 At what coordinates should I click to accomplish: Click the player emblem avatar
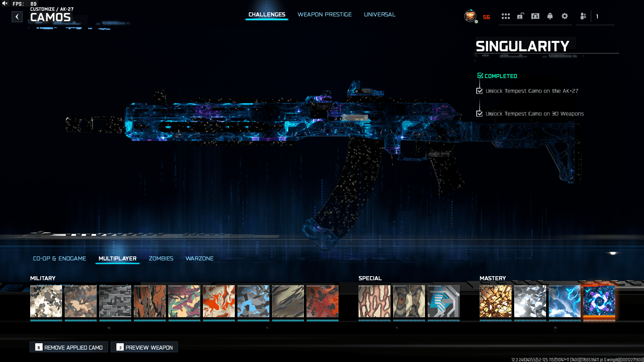coord(470,16)
